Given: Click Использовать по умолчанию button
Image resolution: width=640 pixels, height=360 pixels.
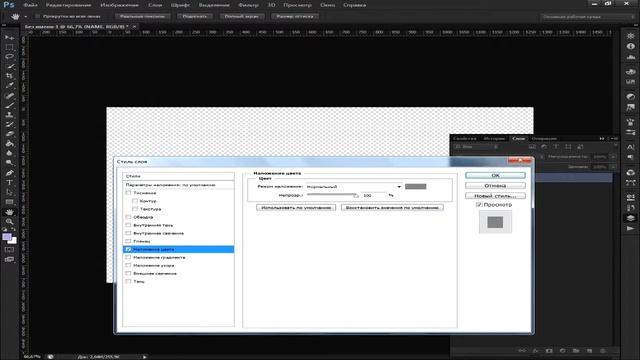Looking at the screenshot, I should [296, 207].
